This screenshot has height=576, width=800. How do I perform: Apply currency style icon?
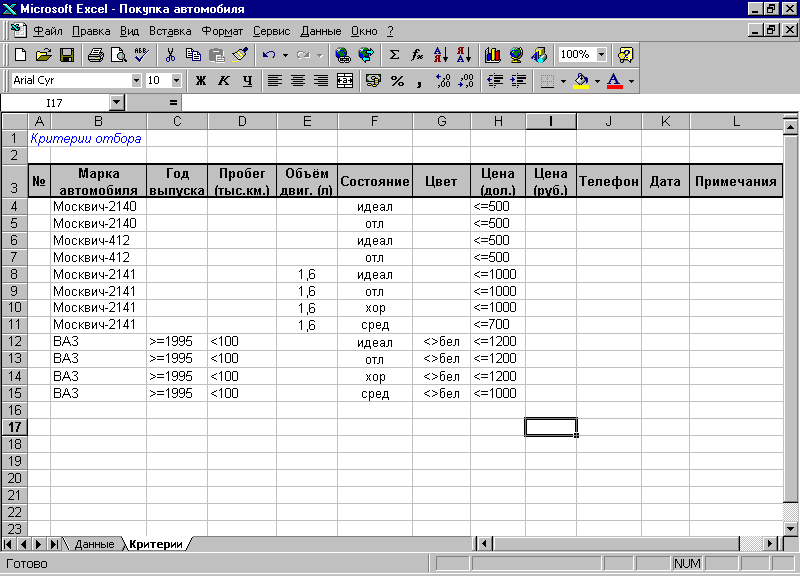tap(373, 81)
